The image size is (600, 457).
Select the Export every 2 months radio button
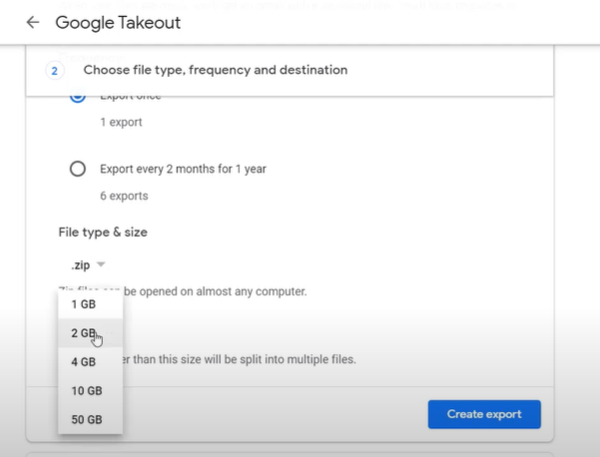77,169
